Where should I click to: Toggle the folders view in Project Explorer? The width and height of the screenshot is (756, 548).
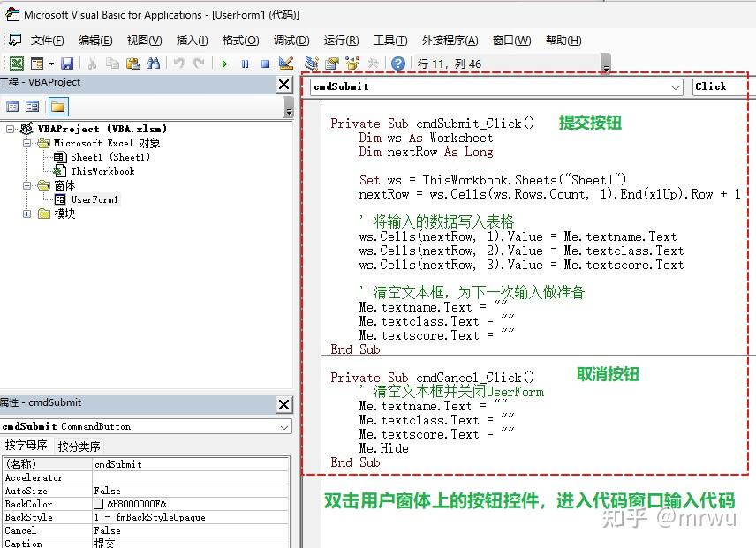[x=57, y=106]
